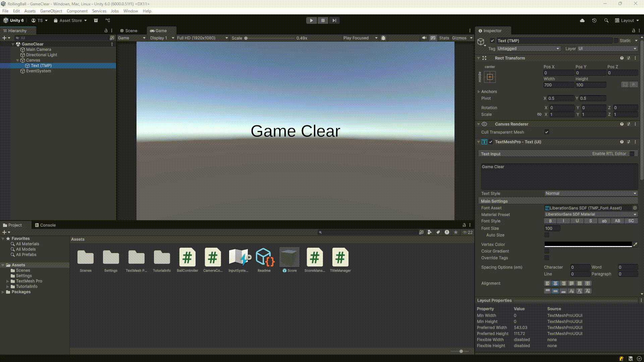Click the global search magnifier icon
The image size is (644, 362).
pos(606,20)
